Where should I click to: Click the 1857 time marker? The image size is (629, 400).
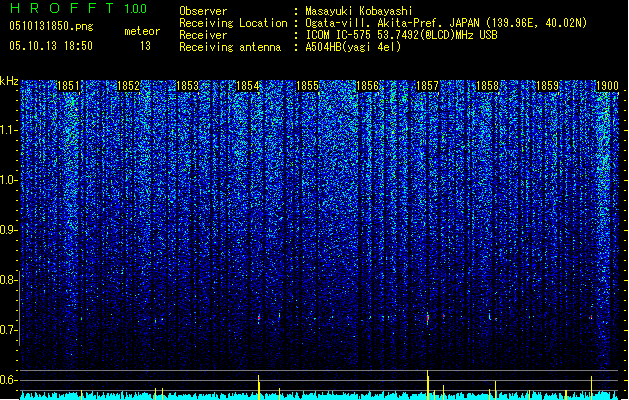click(428, 86)
